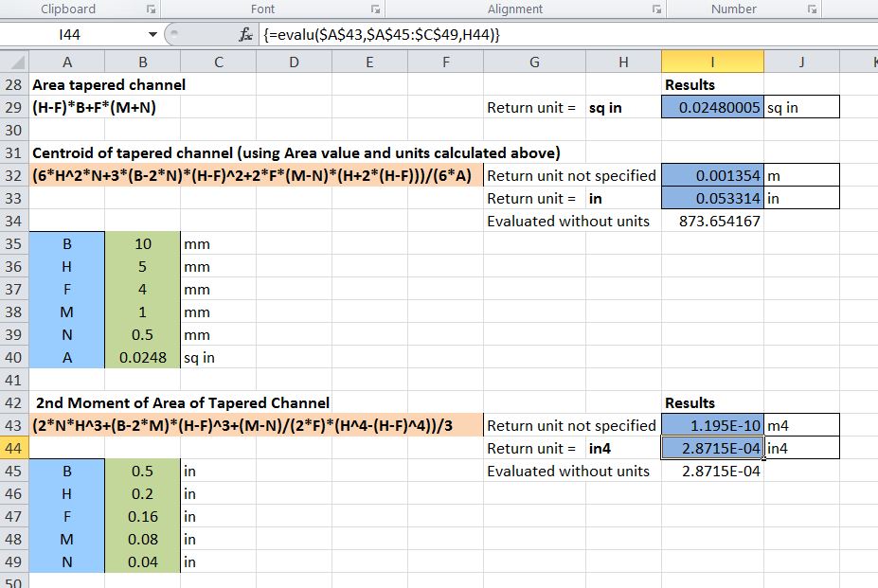Select the row 32 header
This screenshot has width=878, height=588.
(14, 175)
